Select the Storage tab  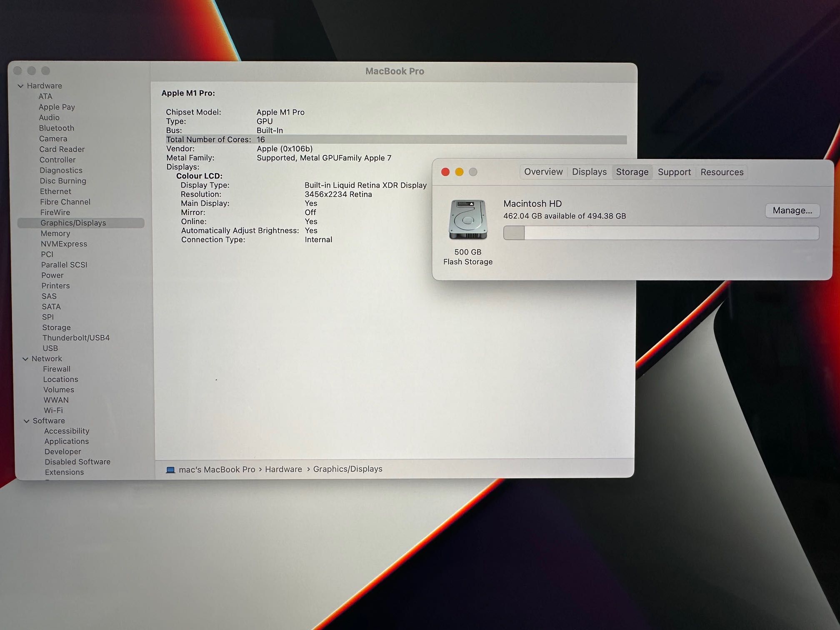coord(632,172)
